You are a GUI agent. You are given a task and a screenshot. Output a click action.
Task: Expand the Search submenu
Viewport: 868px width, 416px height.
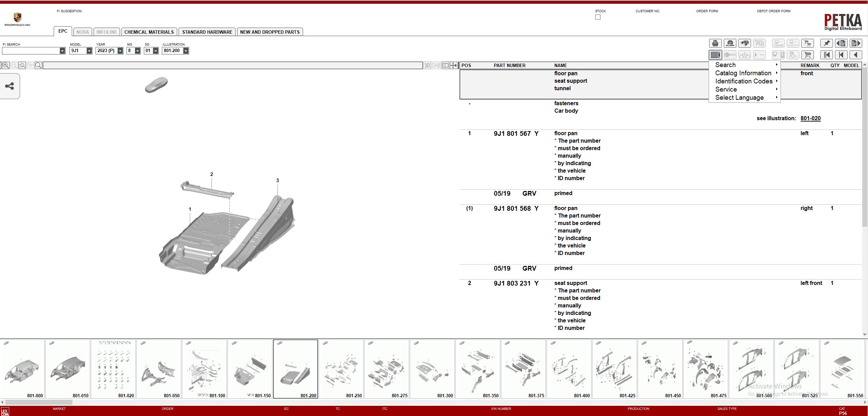pos(745,65)
